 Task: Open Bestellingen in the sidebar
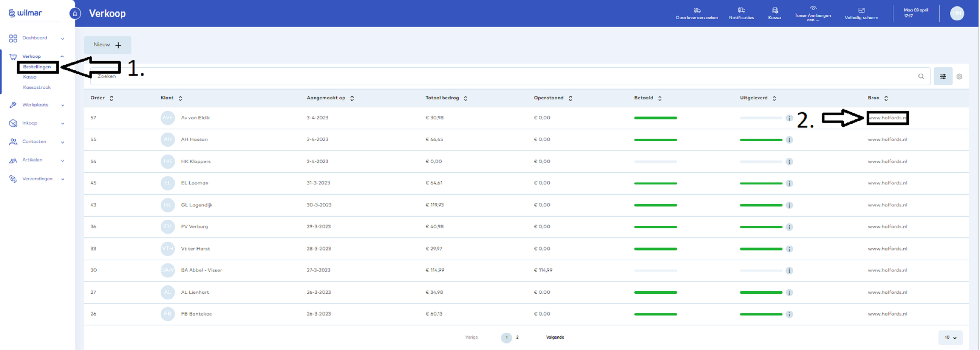point(37,67)
